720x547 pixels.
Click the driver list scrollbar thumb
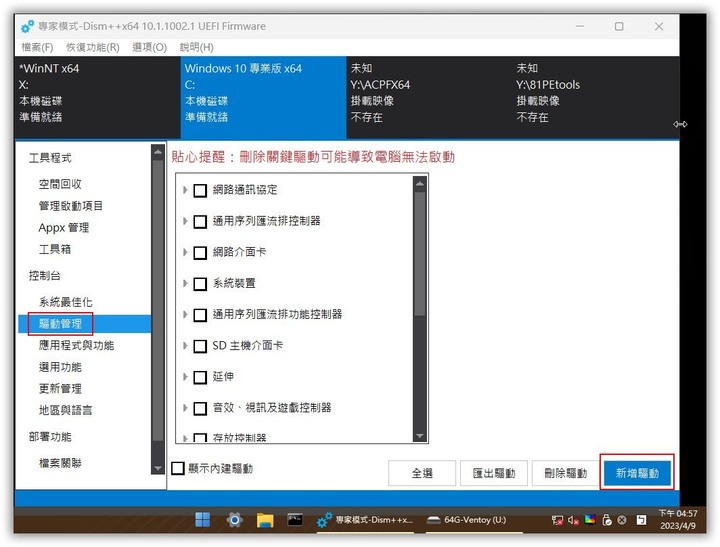point(420,254)
